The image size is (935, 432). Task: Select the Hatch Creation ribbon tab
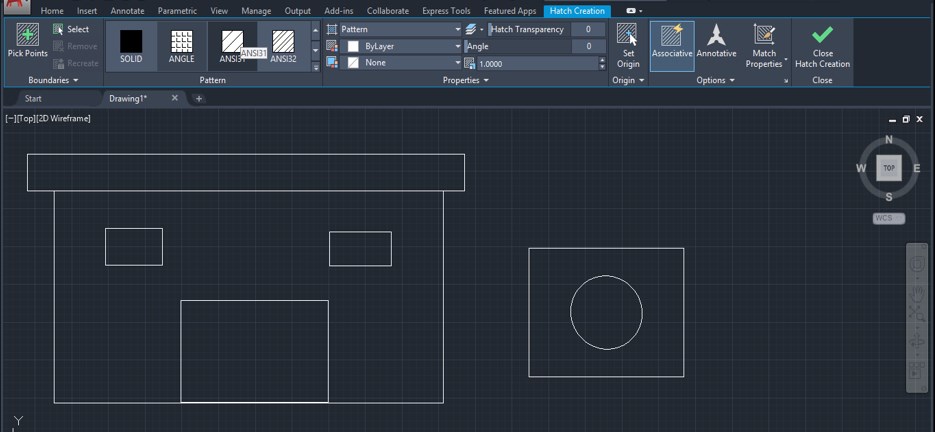click(577, 11)
